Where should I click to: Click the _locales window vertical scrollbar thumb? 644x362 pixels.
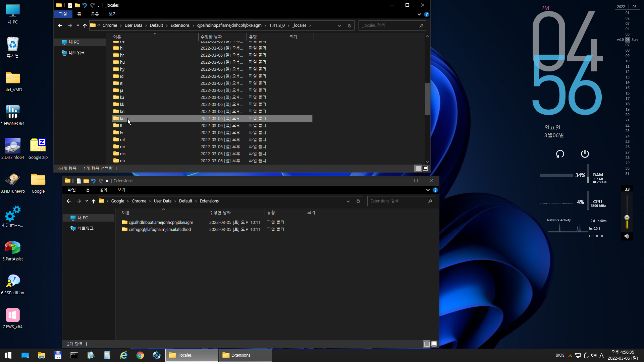click(427, 99)
